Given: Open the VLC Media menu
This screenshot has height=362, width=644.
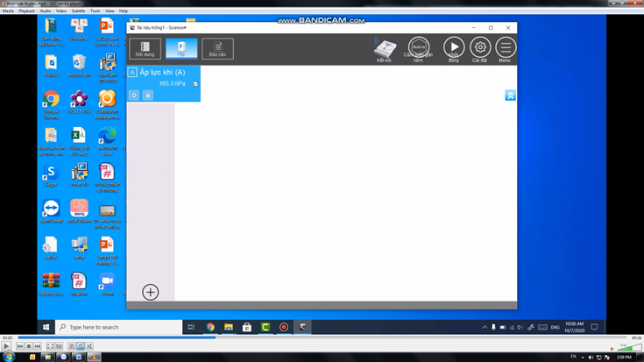Looking at the screenshot, I should click(x=8, y=11).
